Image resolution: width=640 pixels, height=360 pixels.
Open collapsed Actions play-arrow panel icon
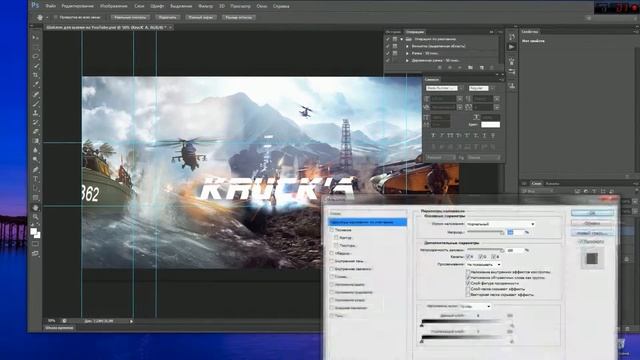coord(511,47)
